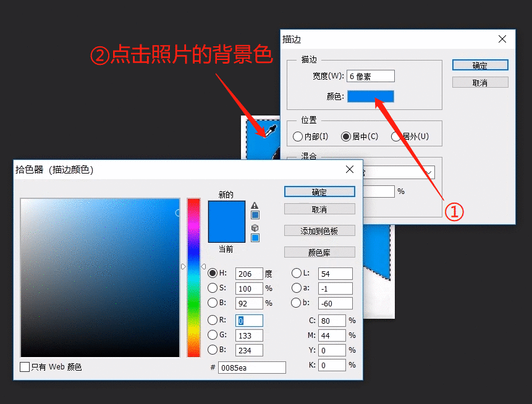Click 取消 in the 拾色器 dialog
The image size is (532, 404).
[319, 209]
